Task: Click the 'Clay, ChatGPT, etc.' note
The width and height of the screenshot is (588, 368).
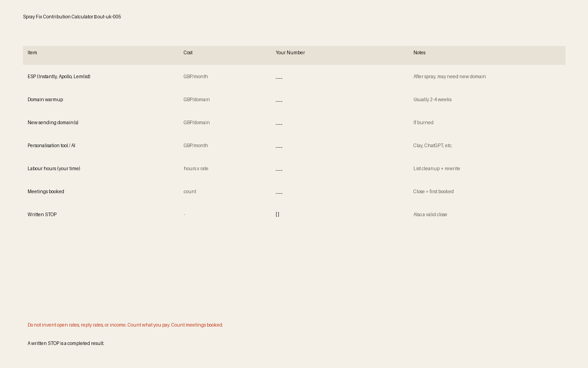Action: pos(433,146)
